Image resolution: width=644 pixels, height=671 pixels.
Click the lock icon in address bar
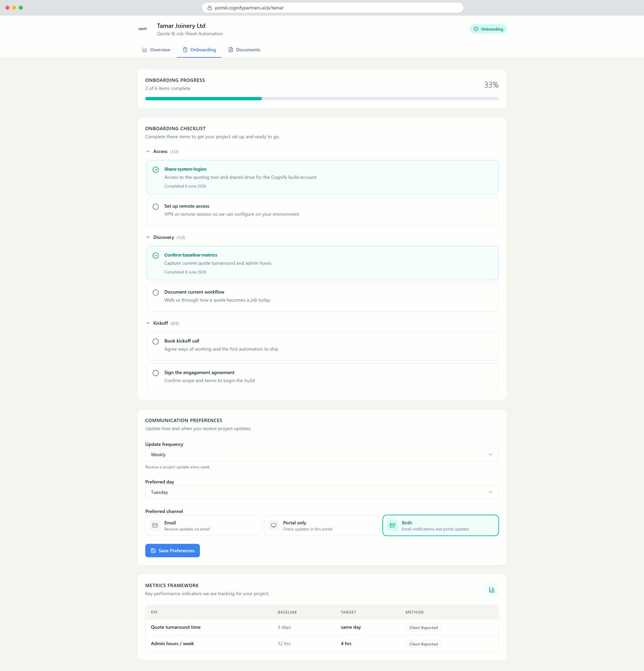tap(209, 8)
